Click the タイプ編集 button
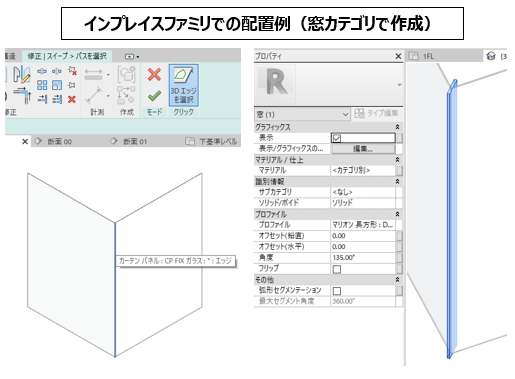 click(x=376, y=113)
